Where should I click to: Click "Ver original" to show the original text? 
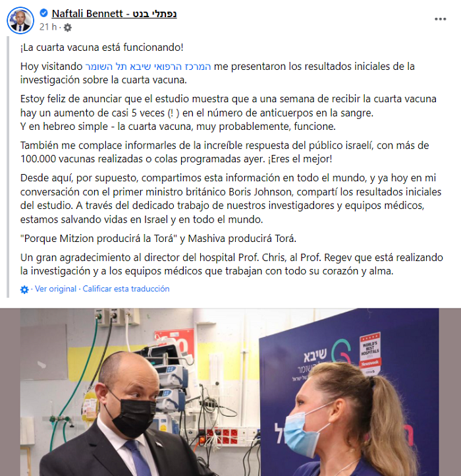click(x=55, y=289)
